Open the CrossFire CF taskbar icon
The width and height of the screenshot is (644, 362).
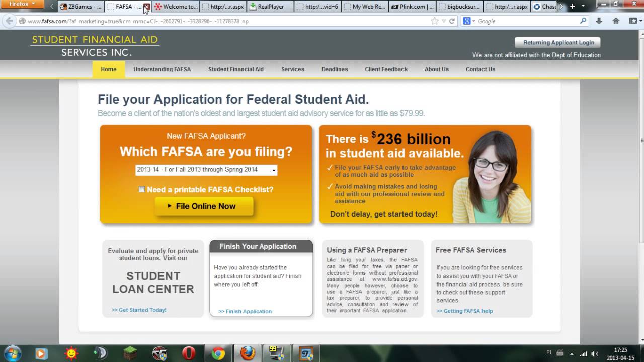pyautogui.click(x=159, y=354)
